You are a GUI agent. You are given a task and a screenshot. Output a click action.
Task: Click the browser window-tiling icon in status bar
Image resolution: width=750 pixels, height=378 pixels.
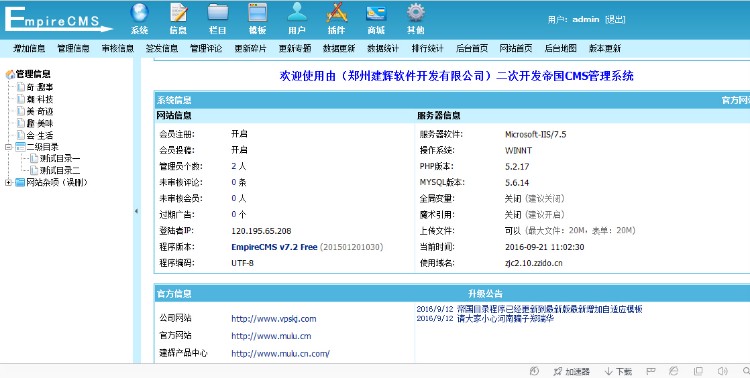[x=698, y=371]
